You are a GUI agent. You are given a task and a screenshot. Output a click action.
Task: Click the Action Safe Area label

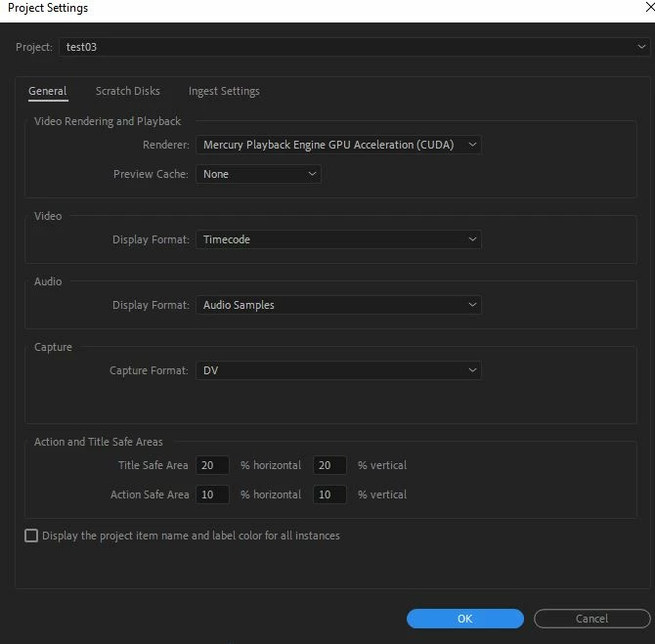pyautogui.click(x=150, y=494)
